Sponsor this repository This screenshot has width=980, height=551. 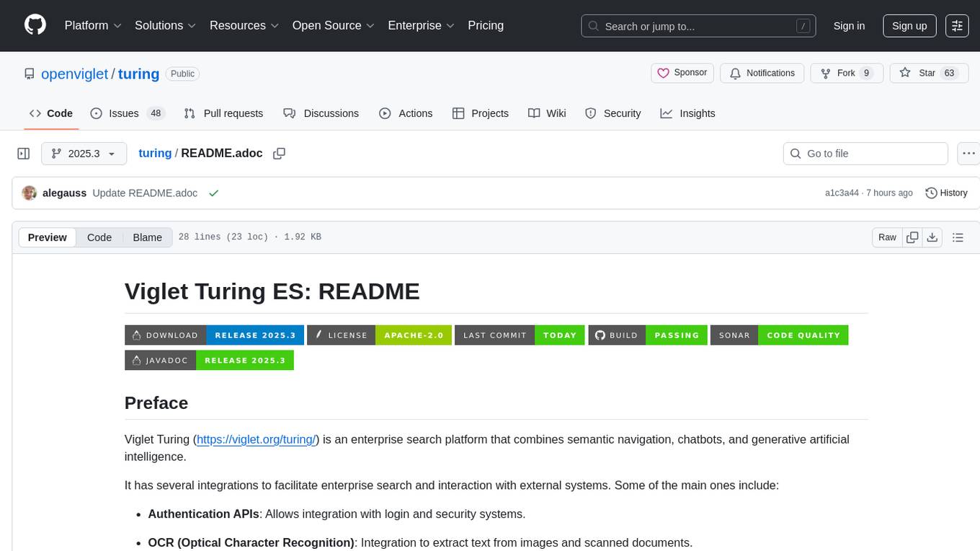coord(682,73)
